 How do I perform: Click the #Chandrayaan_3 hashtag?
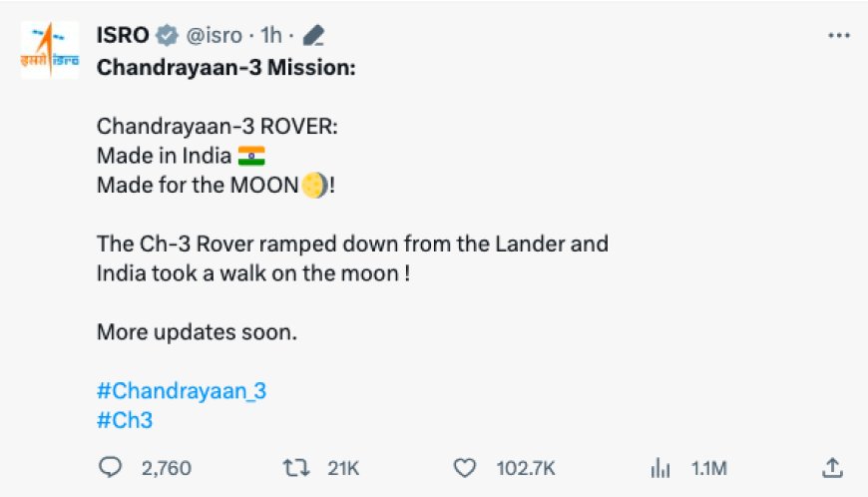[x=182, y=391]
